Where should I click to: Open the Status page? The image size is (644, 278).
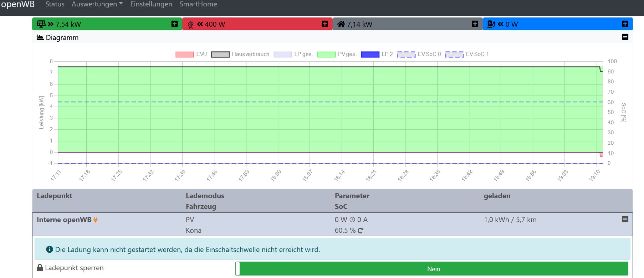click(x=55, y=4)
